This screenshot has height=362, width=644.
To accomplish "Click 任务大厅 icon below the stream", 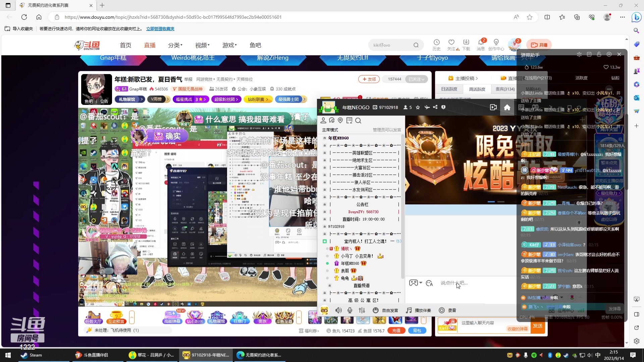I will click(x=93, y=317).
